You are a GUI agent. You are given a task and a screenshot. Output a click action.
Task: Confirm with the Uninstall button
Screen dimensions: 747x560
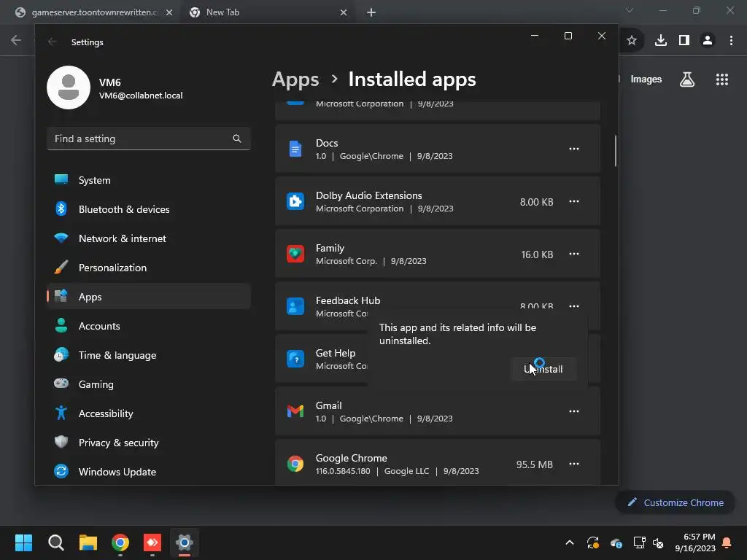[543, 369]
